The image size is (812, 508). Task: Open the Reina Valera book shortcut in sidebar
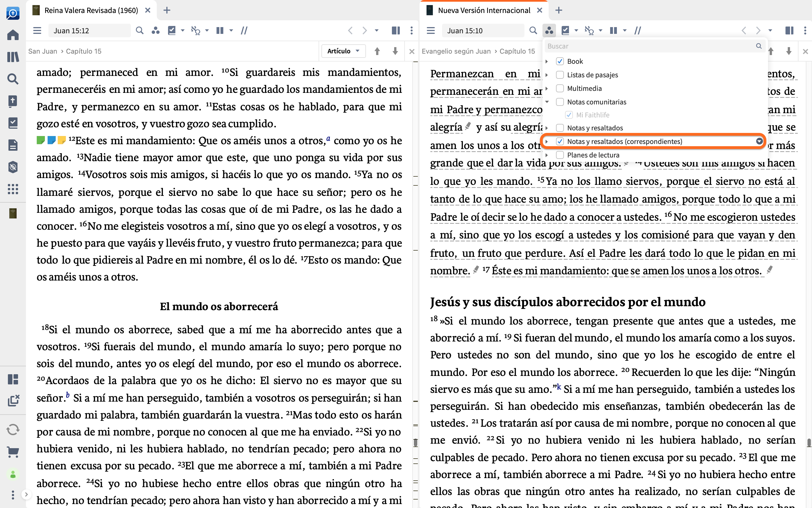[13, 213]
